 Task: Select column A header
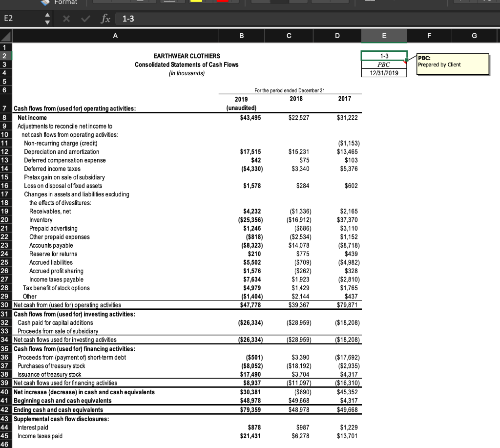pyautogui.click(x=115, y=36)
